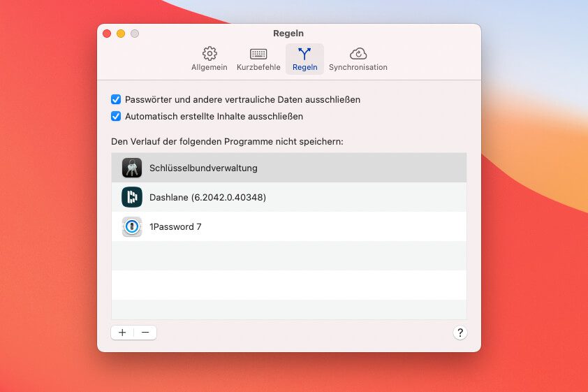Click the Dashlane app icon
The height and width of the screenshot is (392, 588).
(132, 197)
